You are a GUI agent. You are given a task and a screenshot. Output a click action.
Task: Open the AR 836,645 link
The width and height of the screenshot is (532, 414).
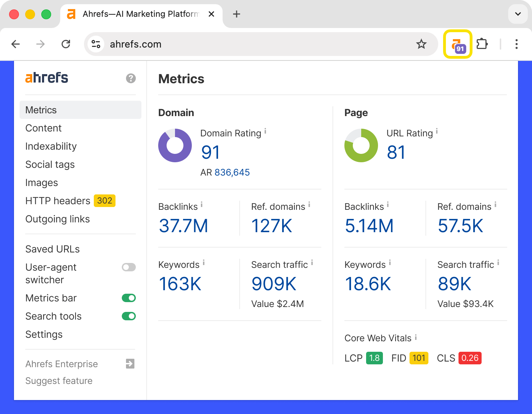(x=232, y=172)
